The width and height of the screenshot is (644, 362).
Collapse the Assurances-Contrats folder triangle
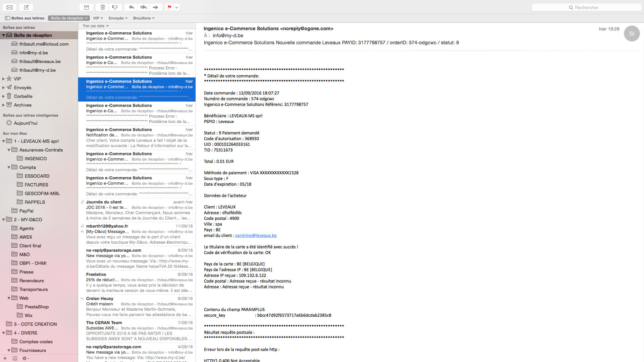9,150
